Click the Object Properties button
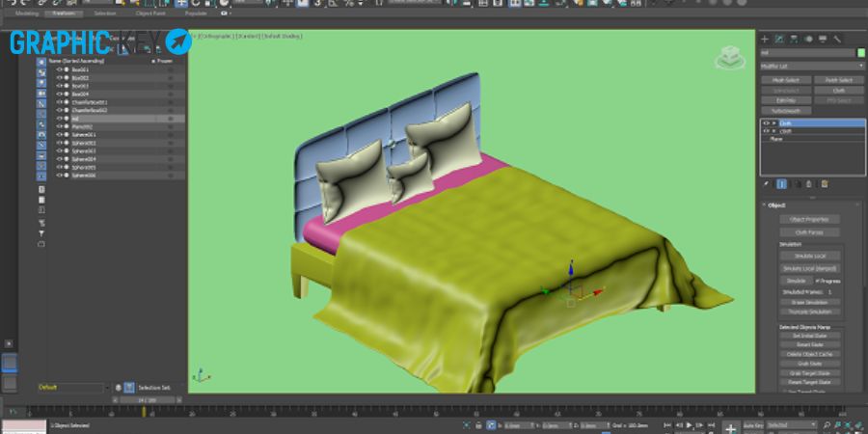Viewport: 868px width, 434px height. point(810,220)
